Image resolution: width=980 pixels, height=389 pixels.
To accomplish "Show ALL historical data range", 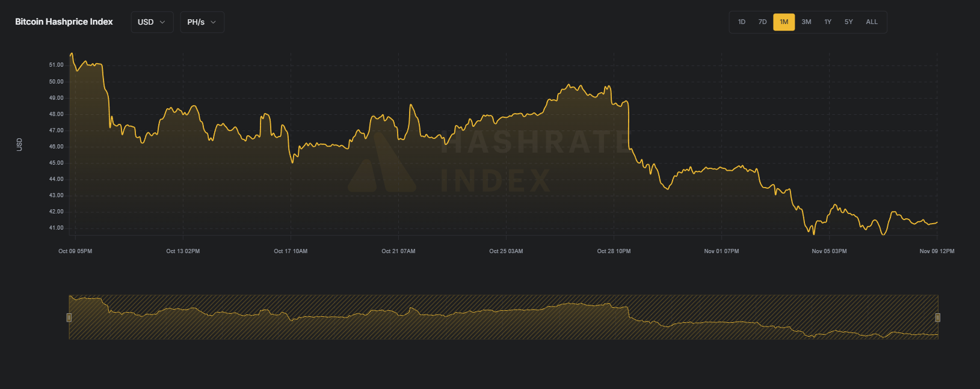I will pyautogui.click(x=872, y=22).
